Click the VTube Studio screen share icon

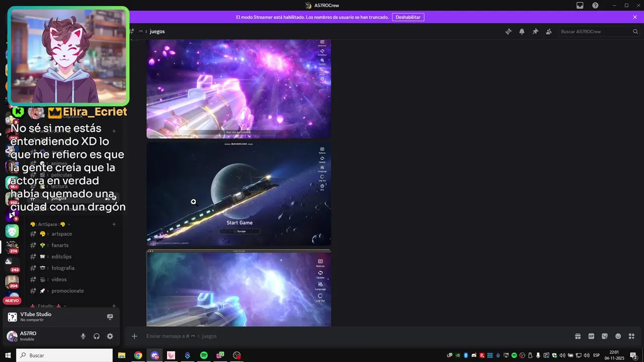(110, 317)
